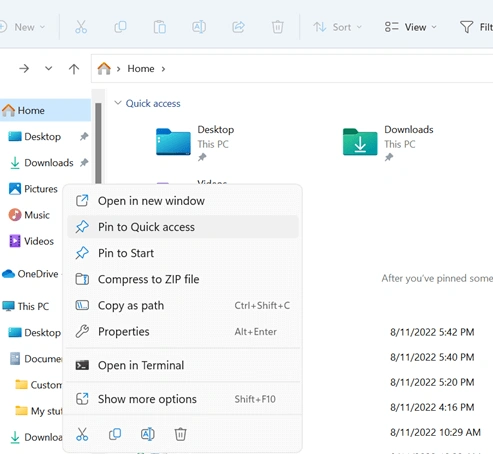The width and height of the screenshot is (493, 454).
Task: Select pinned Desktop in the navigation pane
Action: [45, 136]
